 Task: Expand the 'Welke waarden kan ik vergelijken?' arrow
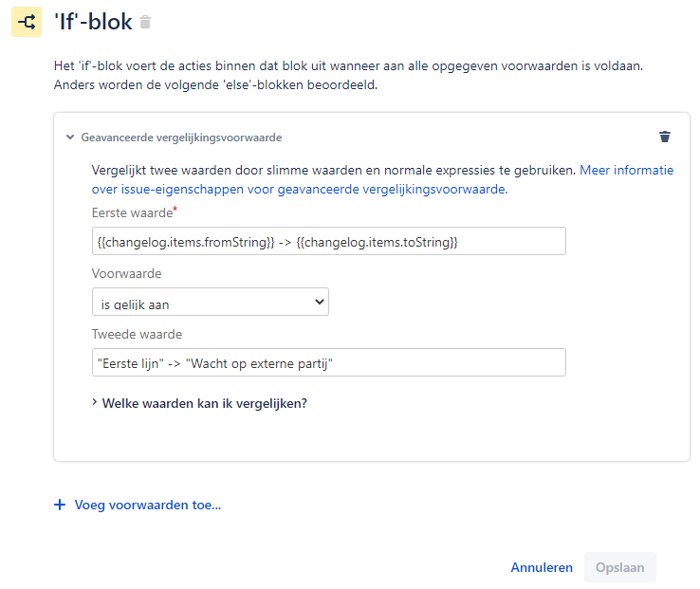(x=94, y=402)
